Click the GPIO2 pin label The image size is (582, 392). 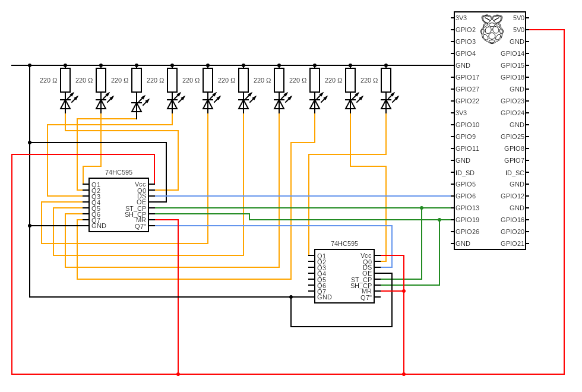coord(466,30)
